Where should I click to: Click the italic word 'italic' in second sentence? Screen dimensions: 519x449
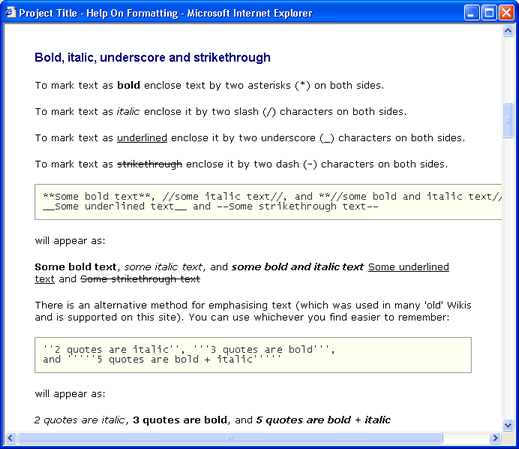tap(128, 111)
